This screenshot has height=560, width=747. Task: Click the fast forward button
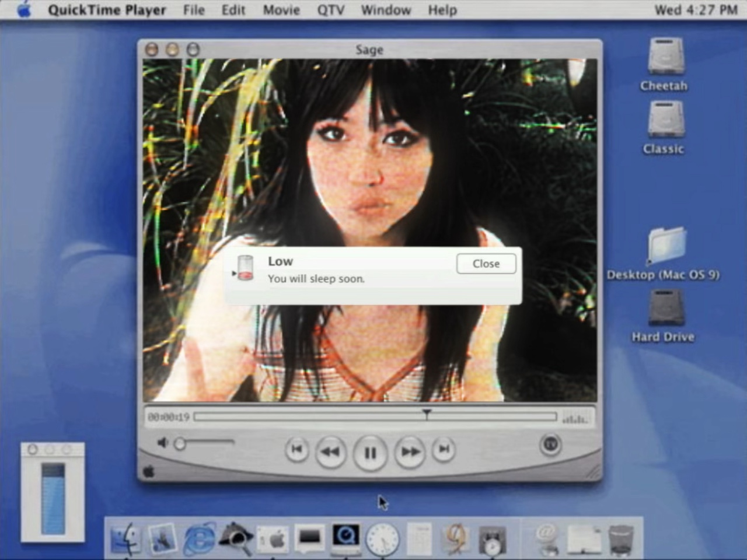pyautogui.click(x=410, y=452)
